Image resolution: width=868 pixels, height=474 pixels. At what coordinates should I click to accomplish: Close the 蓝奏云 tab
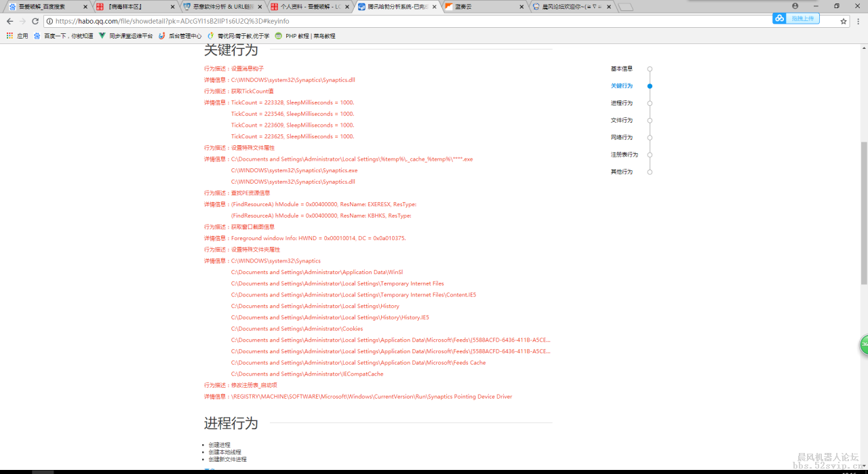pyautogui.click(x=521, y=7)
